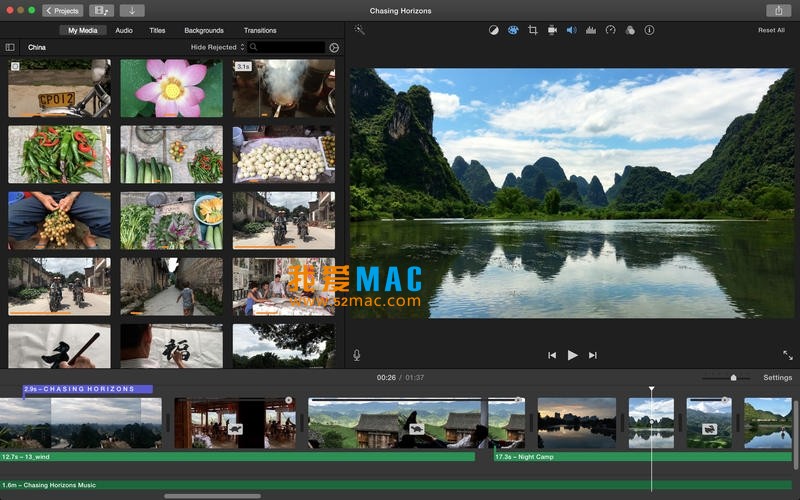Open the Hide Rejected filter dropdown

pyautogui.click(x=217, y=47)
